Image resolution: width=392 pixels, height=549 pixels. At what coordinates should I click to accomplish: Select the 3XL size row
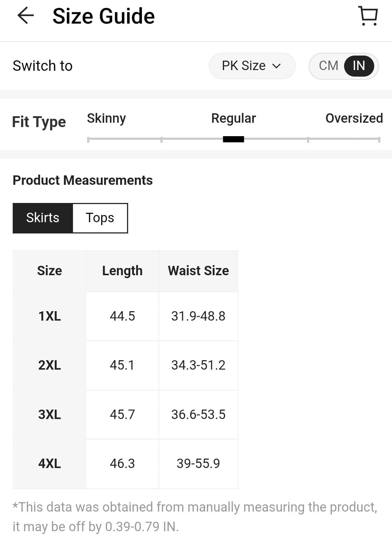click(126, 415)
